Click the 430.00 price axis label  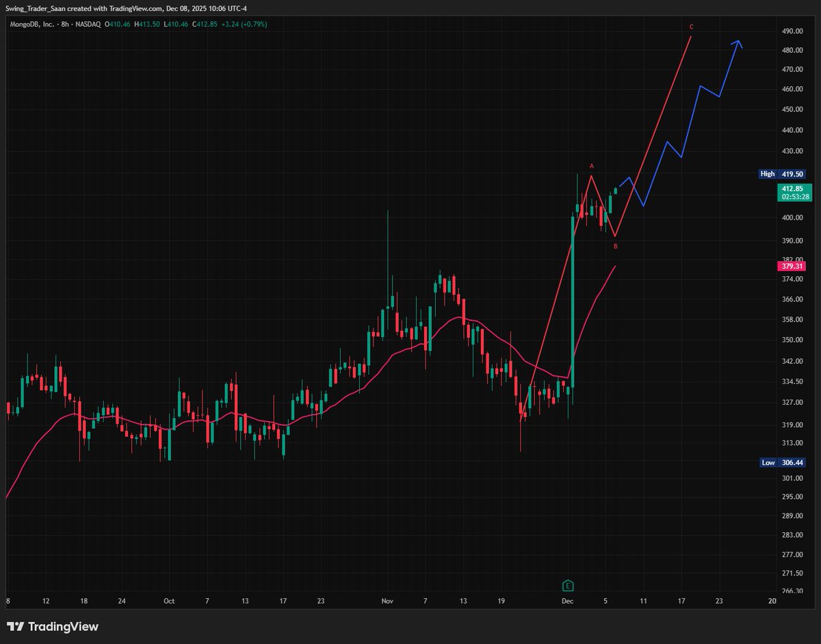tap(792, 151)
